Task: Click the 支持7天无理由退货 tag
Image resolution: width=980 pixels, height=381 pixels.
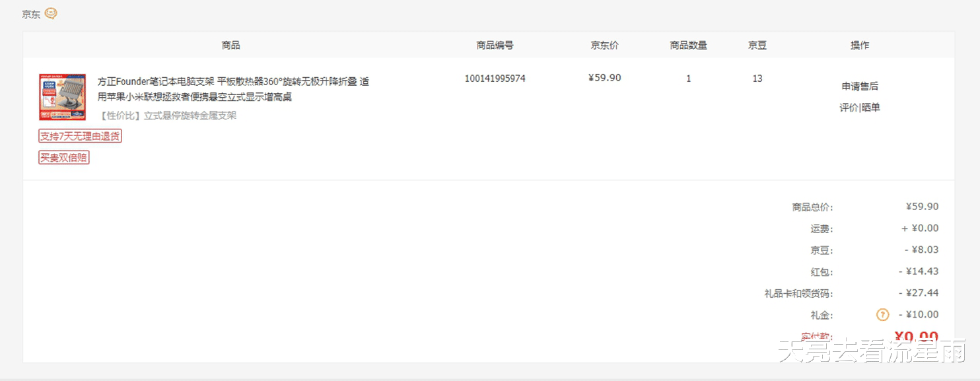Action: tap(80, 136)
